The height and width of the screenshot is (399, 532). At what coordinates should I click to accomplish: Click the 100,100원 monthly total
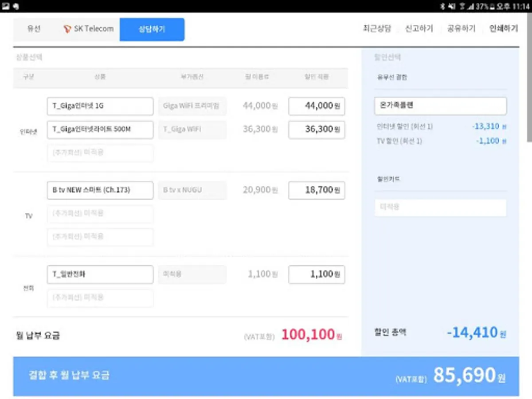pos(312,334)
